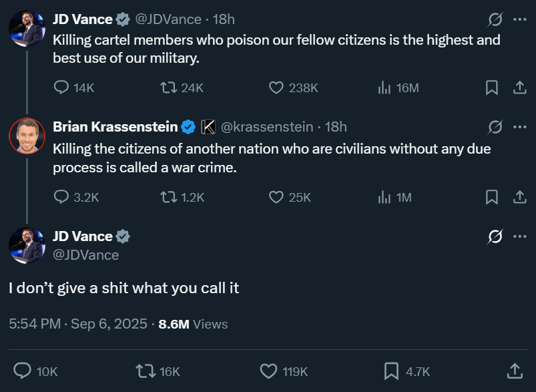Image resolution: width=536 pixels, height=392 pixels.
Task: Like the tweet with 238K likes
Action: pyautogui.click(x=276, y=87)
